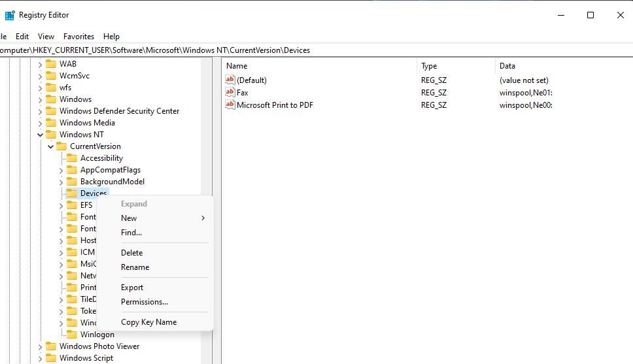Screen dimensions: 633x364
Task: Choose Find... from the context menu
Action: [154, 233]
